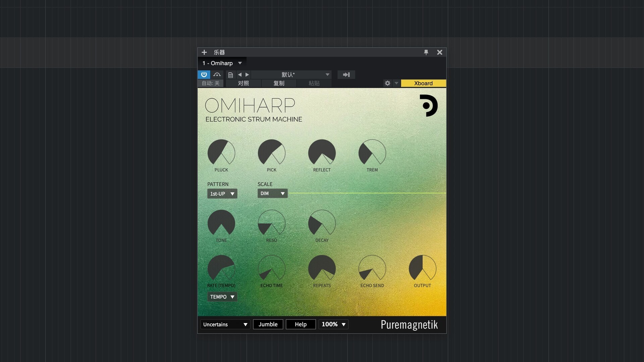
Task: Open the TEMPO sync dropdown
Action: point(222,297)
